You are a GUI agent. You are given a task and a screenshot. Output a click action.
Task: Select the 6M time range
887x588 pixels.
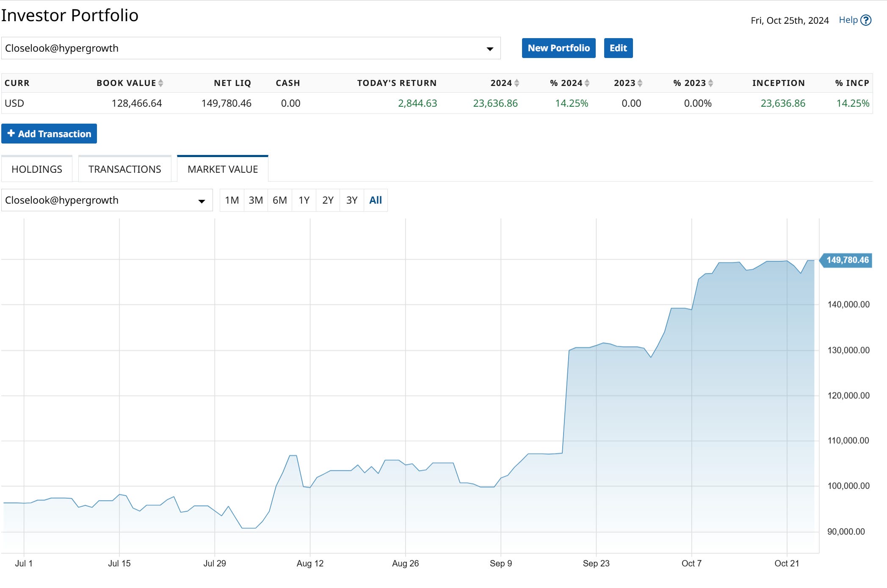coord(280,200)
